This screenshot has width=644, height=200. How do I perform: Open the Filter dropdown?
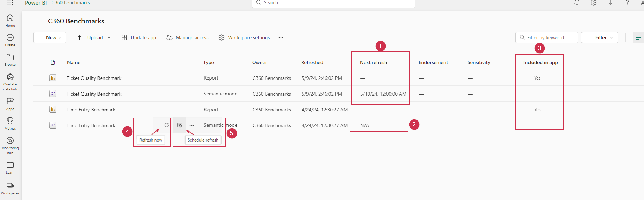(600, 37)
